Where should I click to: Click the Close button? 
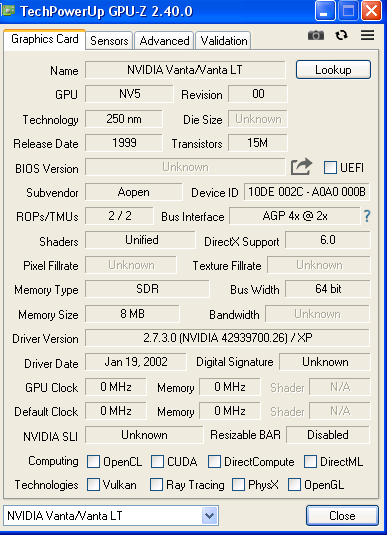342,516
